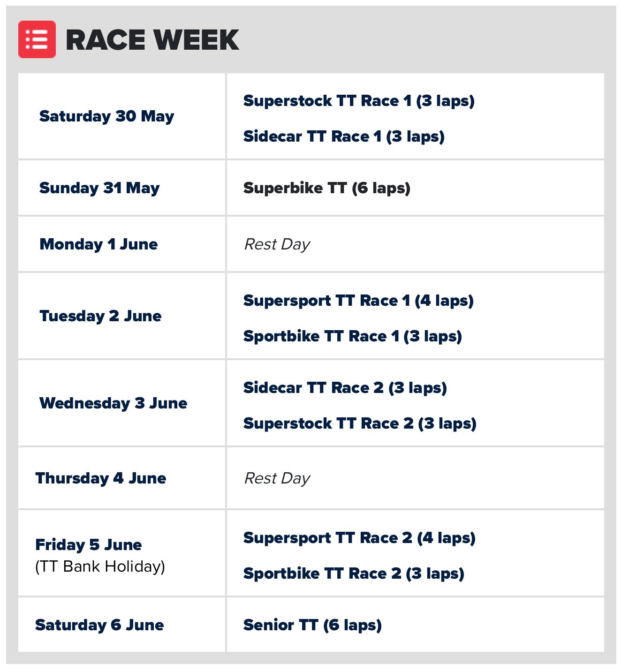Viewport: 621px width, 672px height.
Task: Select the Saturday 30 May date cell
Action: click(x=122, y=116)
